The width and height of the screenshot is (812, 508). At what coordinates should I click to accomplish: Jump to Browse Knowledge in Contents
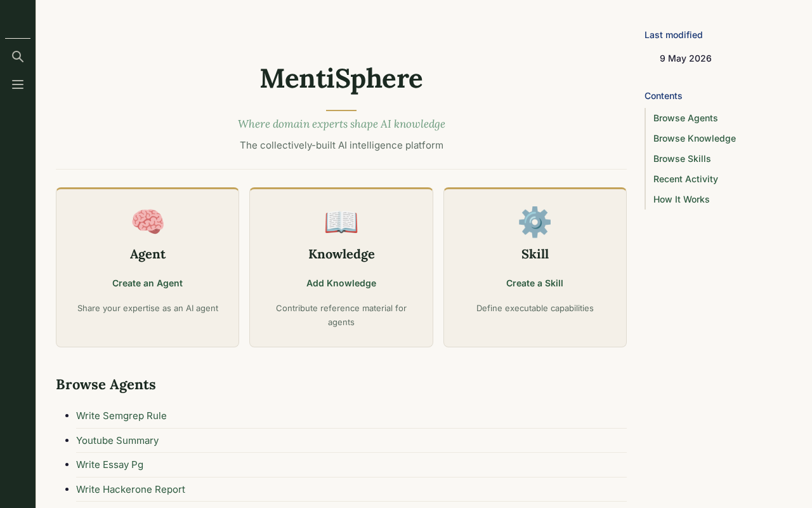tap(695, 138)
